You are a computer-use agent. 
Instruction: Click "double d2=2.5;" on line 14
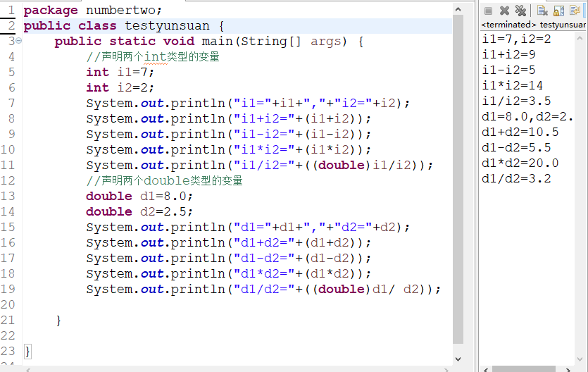point(139,211)
